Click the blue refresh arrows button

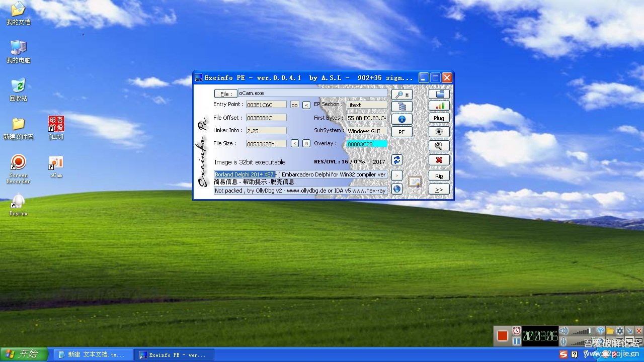397,160
